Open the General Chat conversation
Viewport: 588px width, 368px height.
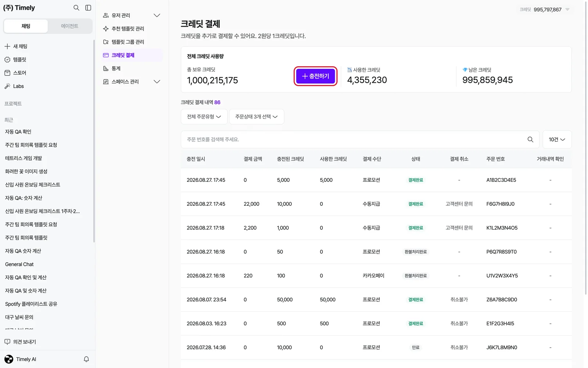(x=19, y=264)
